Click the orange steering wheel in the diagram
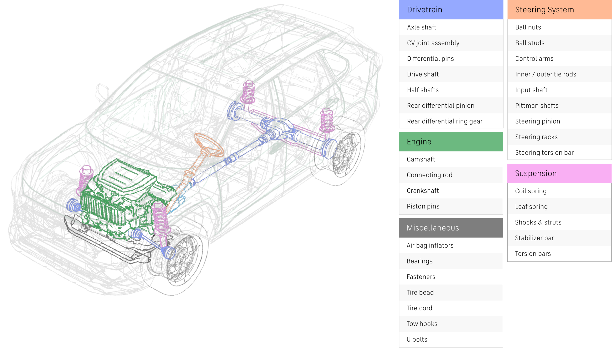Viewport: 612px width, 364px height. click(209, 145)
